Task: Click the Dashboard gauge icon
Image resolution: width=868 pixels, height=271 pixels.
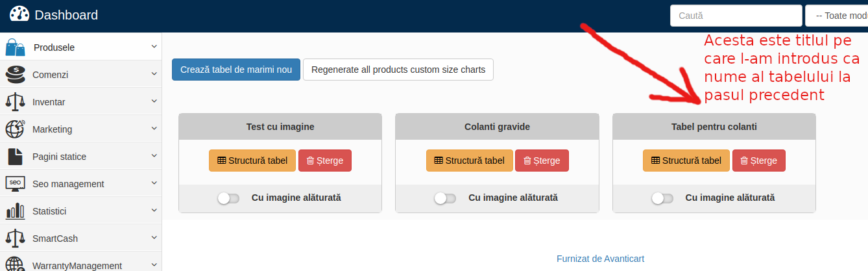Action: [19, 14]
